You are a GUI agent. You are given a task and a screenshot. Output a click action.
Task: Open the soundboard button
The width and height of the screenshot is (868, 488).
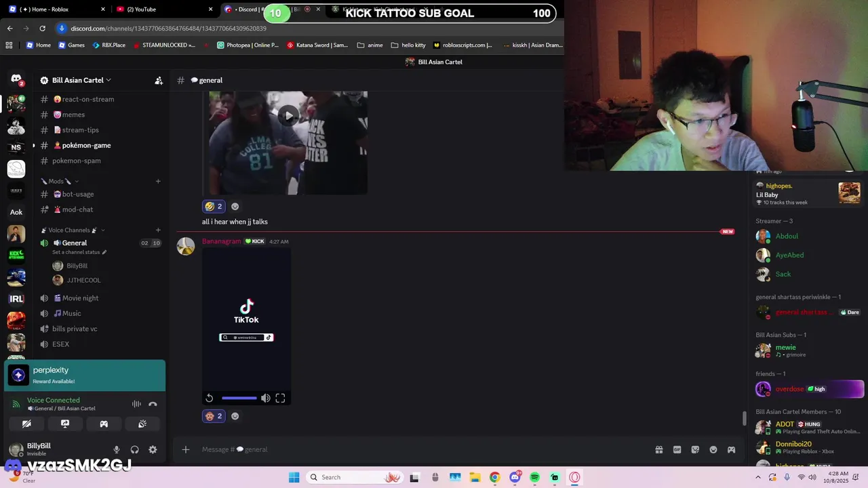142,424
